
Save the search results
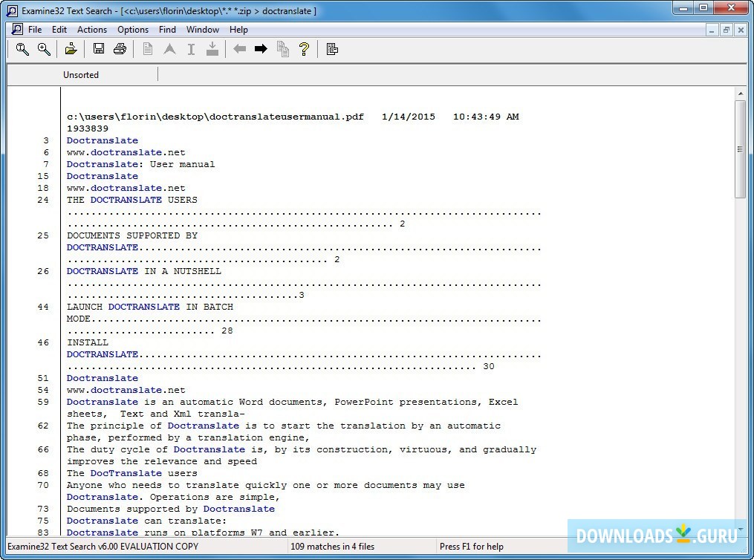(98, 49)
